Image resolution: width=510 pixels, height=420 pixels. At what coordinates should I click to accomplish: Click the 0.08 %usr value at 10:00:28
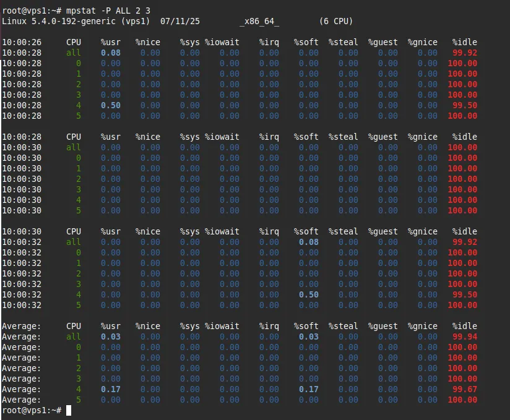(x=111, y=53)
